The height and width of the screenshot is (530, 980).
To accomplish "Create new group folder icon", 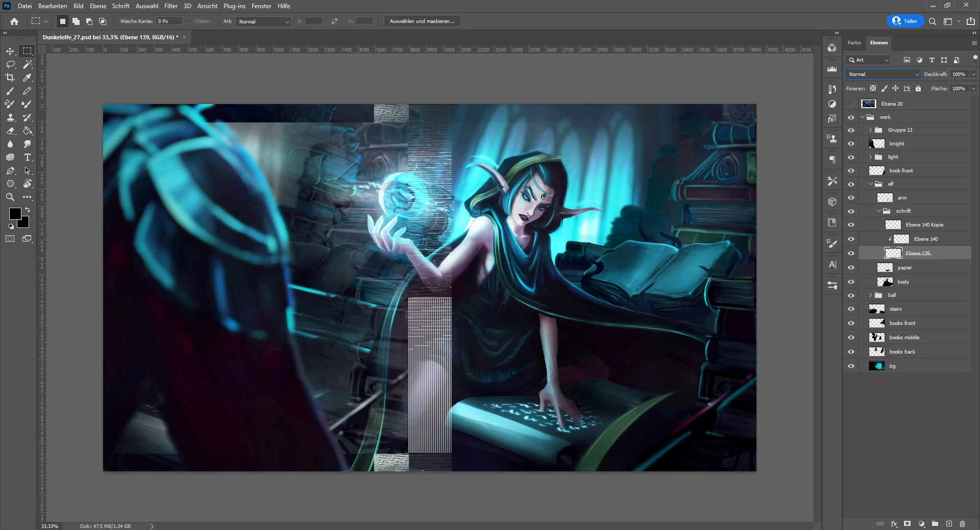I will tap(935, 524).
